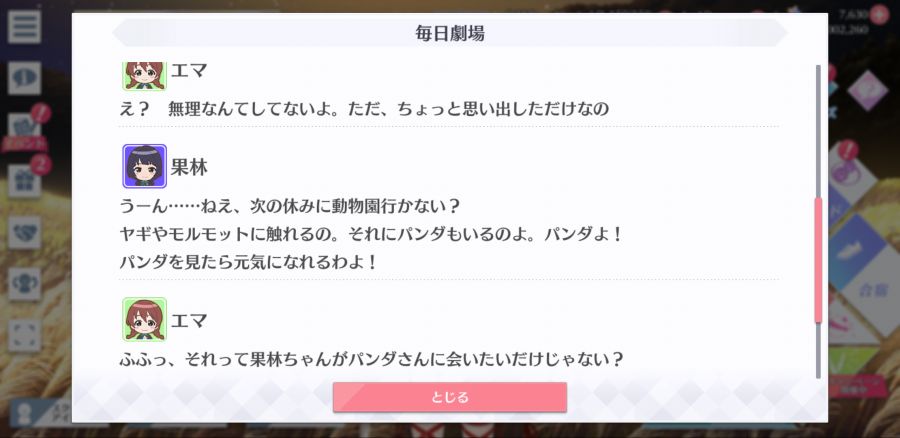Click the とじる close button

[x=449, y=397]
